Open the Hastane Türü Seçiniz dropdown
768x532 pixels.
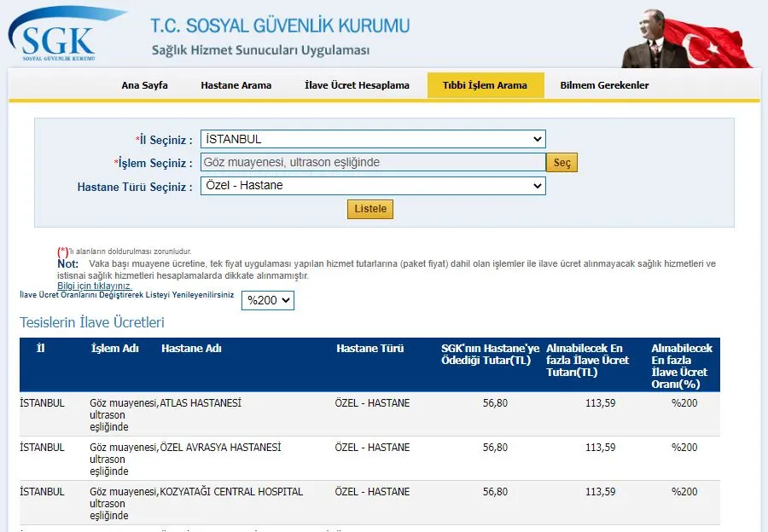point(371,186)
